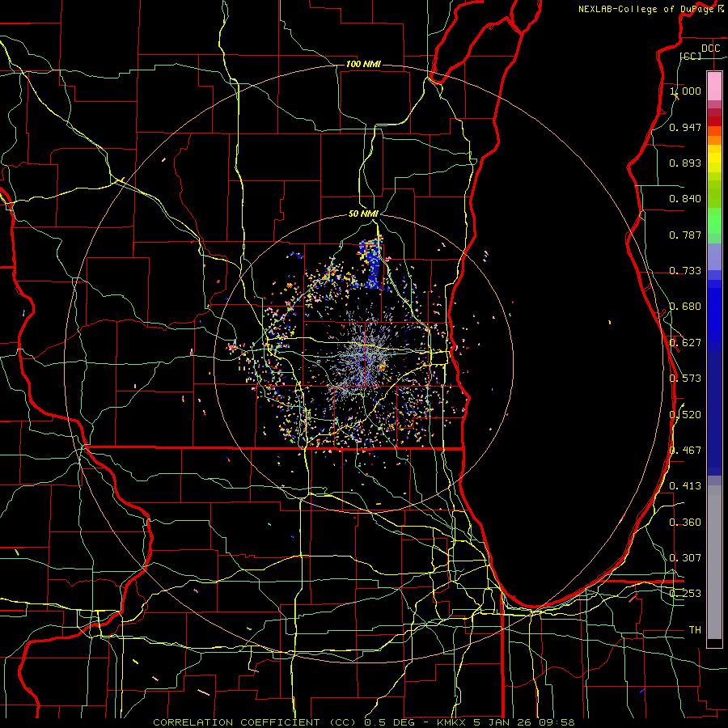728x728 pixels.
Task: Pick the lavender swatch in color bar
Action: (714, 256)
